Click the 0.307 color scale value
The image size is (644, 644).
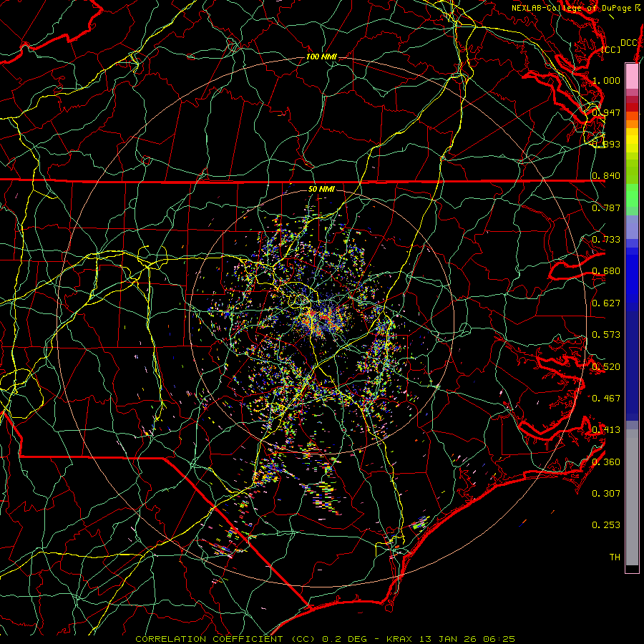[606, 493]
